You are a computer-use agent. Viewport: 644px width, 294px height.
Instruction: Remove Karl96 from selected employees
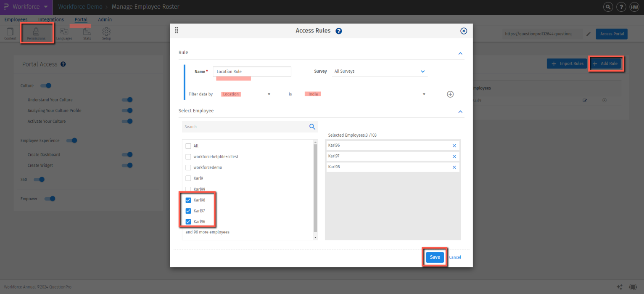(454, 146)
